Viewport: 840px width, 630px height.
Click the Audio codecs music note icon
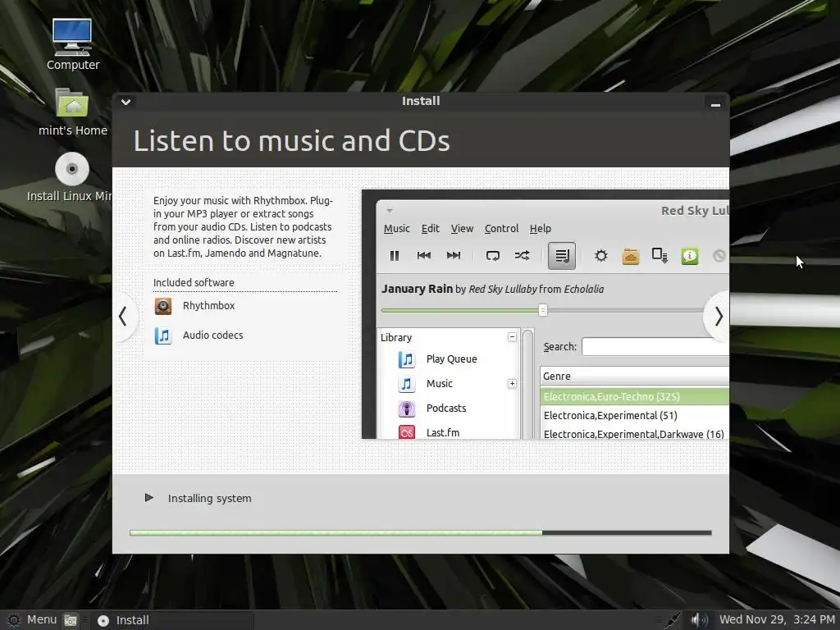click(163, 336)
